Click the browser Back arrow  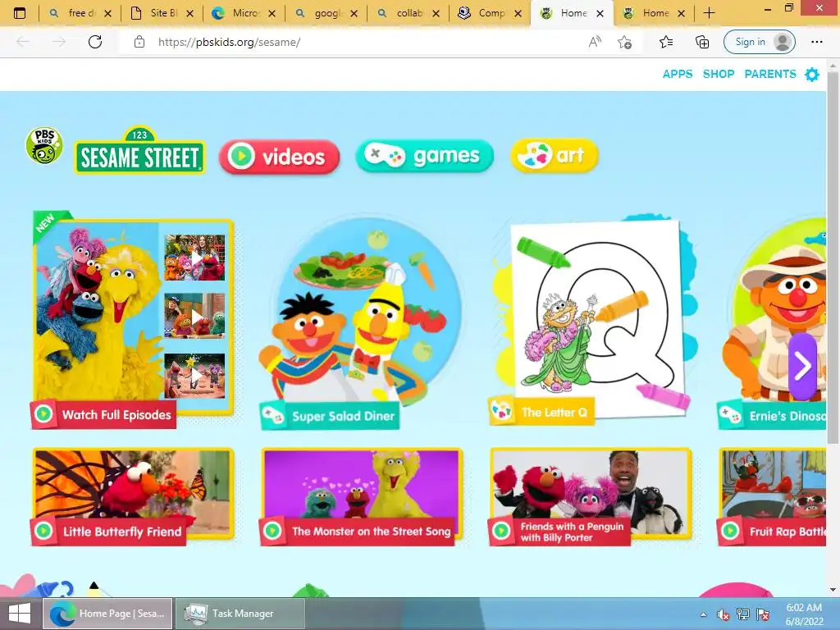(x=23, y=42)
